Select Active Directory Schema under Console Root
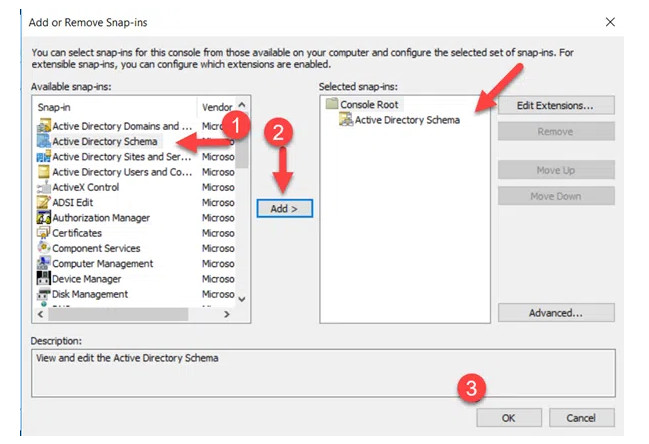Screen dimensions: 649x444 (x=407, y=120)
